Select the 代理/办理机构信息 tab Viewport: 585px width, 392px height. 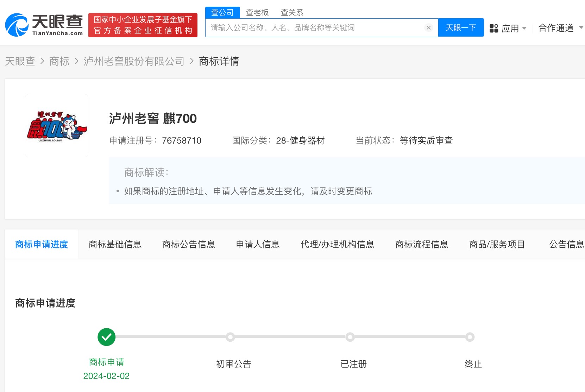pos(337,244)
